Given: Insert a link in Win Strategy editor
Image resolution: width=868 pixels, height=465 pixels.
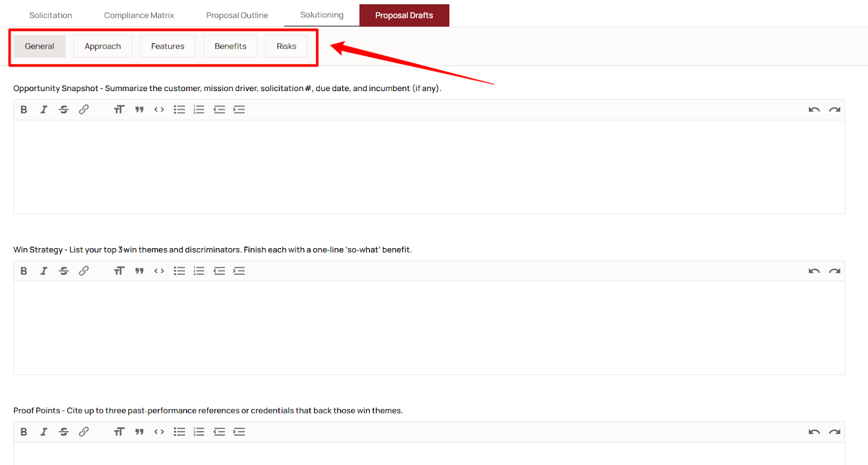Looking at the screenshot, I should pyautogui.click(x=84, y=271).
